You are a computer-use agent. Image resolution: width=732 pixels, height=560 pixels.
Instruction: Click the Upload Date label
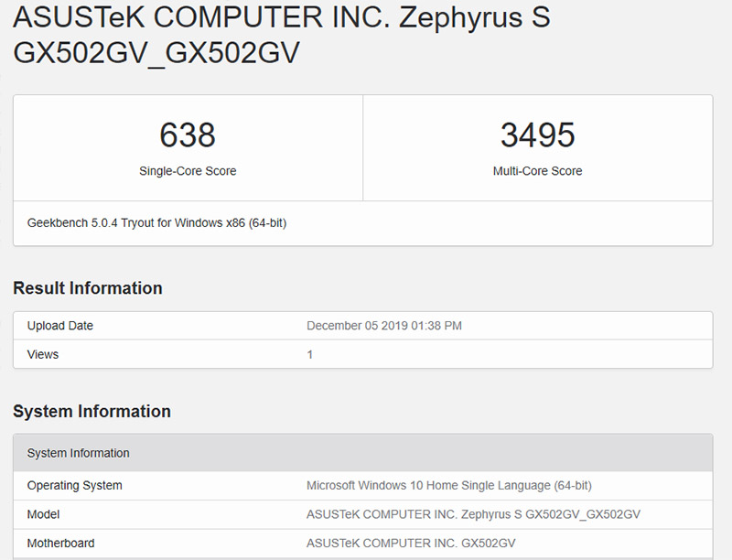[x=60, y=326]
